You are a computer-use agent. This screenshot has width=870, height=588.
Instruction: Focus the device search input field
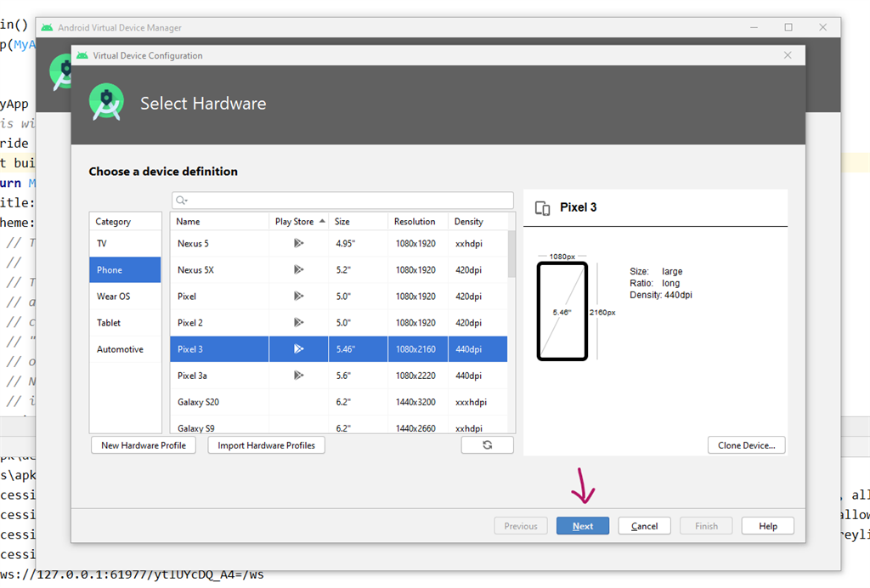click(348, 201)
